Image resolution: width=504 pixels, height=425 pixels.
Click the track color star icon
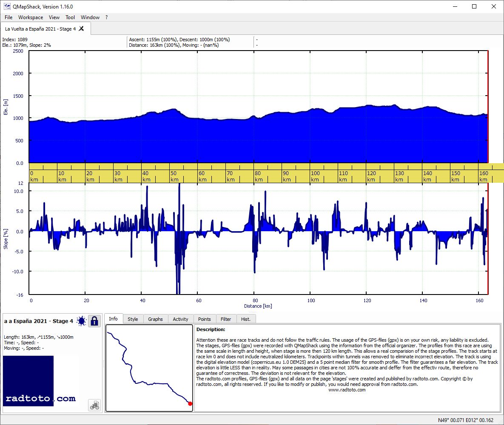pos(82,321)
